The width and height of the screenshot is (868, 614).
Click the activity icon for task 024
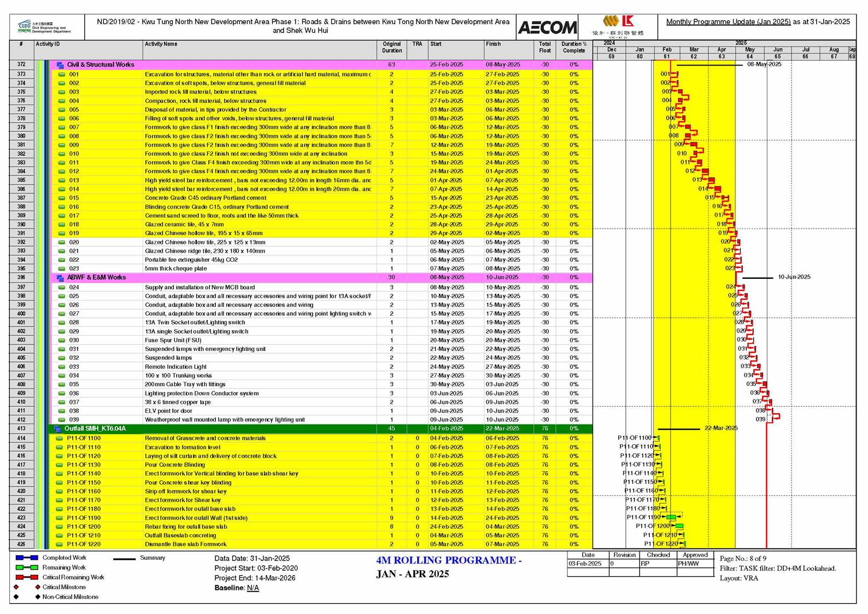coord(62,288)
